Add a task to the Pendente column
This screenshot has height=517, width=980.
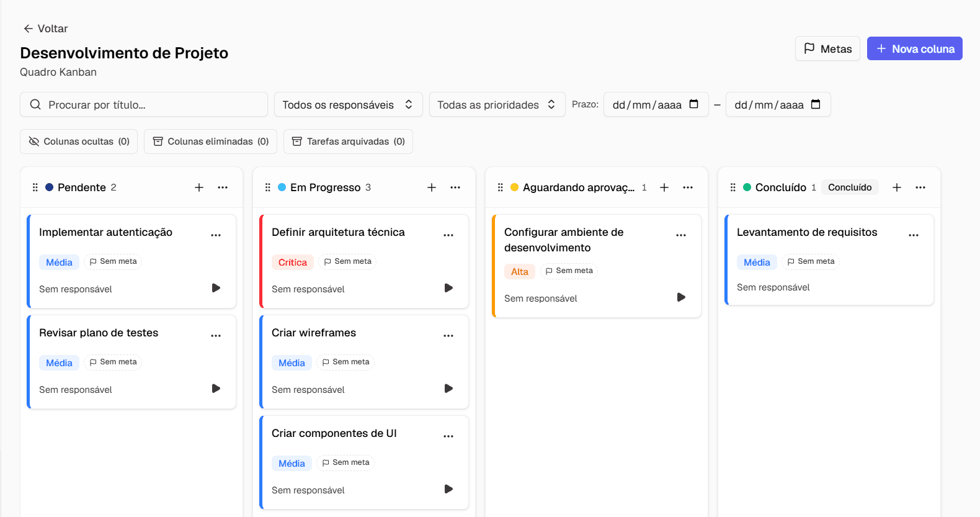[x=199, y=187]
